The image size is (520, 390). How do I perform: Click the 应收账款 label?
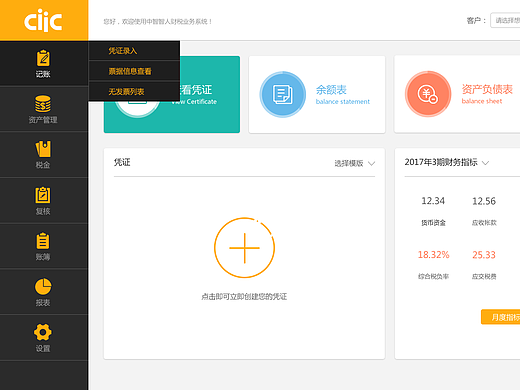(x=484, y=223)
